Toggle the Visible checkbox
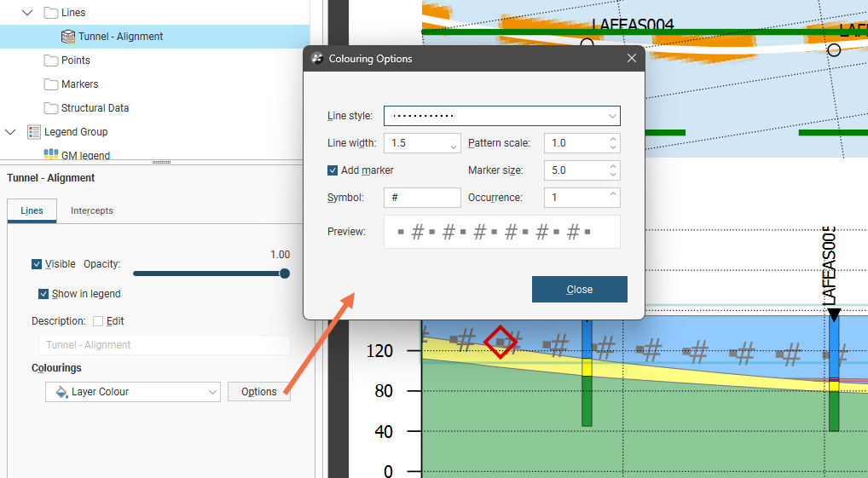Screen dimensions: 868x478 37,264
